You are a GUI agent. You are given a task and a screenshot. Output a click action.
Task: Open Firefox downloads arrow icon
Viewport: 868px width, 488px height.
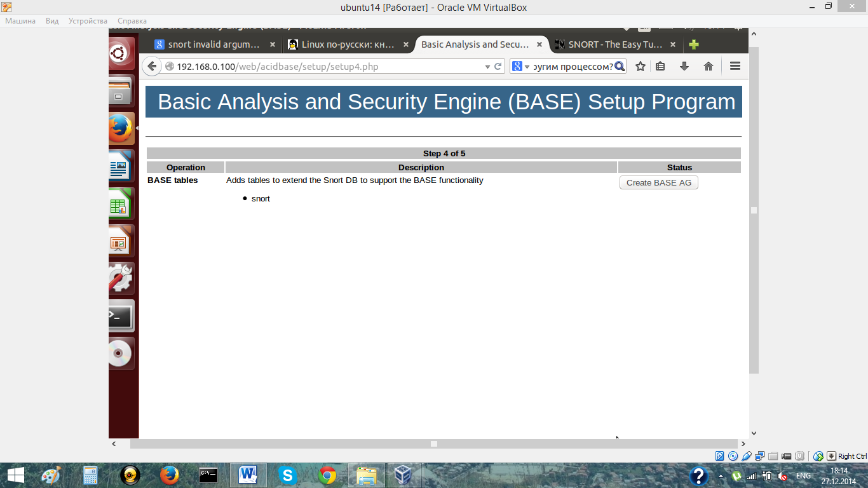pos(684,66)
